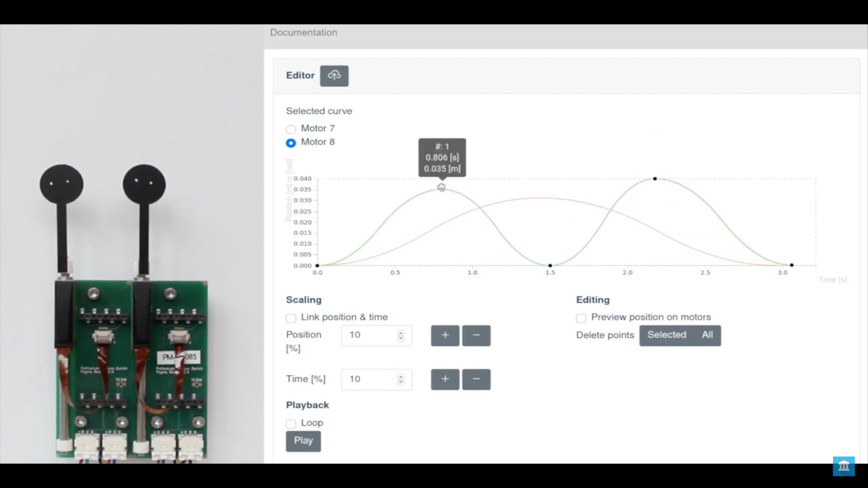The width and height of the screenshot is (868, 488).
Task: Enable Preview position on motors
Action: pyautogui.click(x=581, y=318)
